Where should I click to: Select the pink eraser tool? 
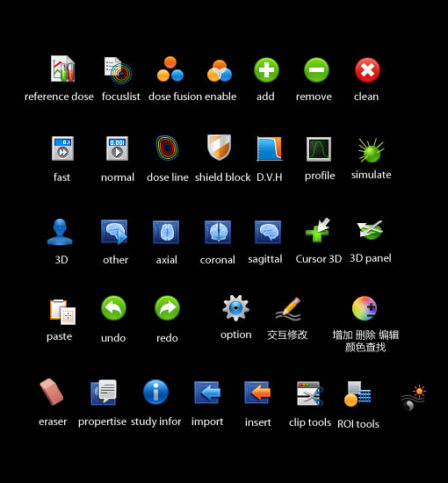click(52, 392)
